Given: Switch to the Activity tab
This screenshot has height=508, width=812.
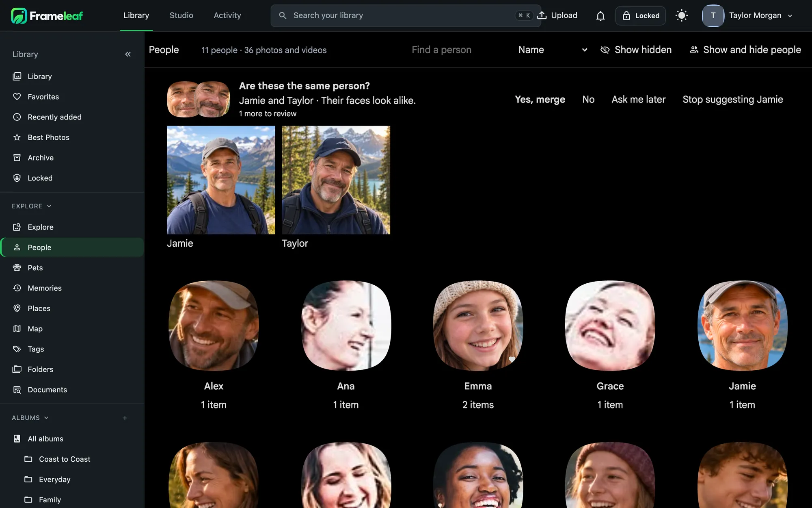Looking at the screenshot, I should coord(227,15).
